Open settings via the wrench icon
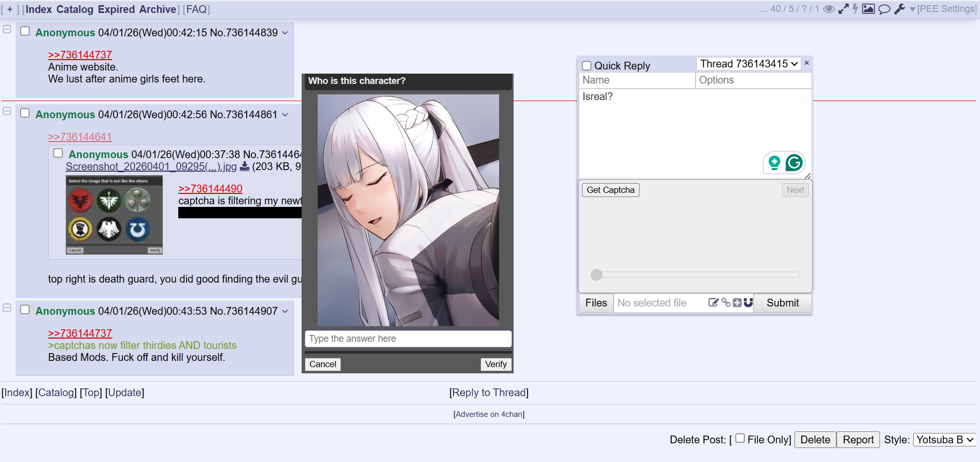This screenshot has height=462, width=980. [x=900, y=9]
